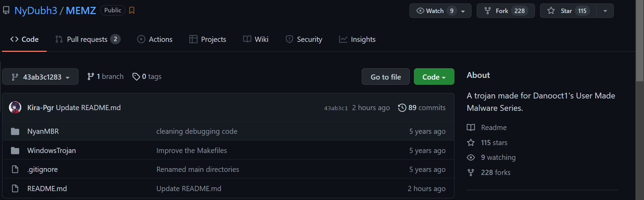Viewport: 644px width, 200px height.
Task: Click the 228 counter in the Fork button
Action: (520, 11)
